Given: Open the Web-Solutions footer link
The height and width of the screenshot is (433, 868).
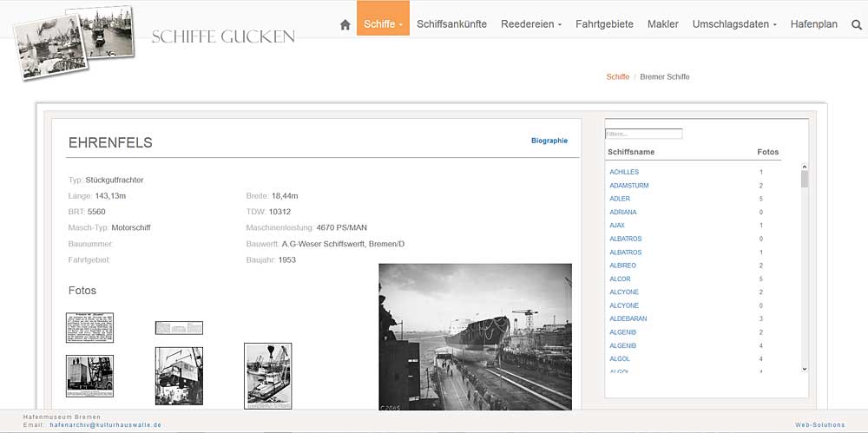Looking at the screenshot, I should [x=820, y=424].
